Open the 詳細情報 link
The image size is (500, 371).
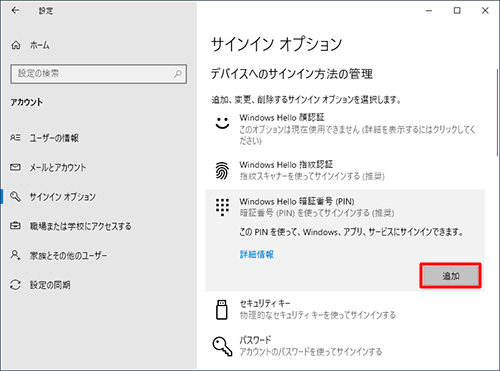click(257, 254)
